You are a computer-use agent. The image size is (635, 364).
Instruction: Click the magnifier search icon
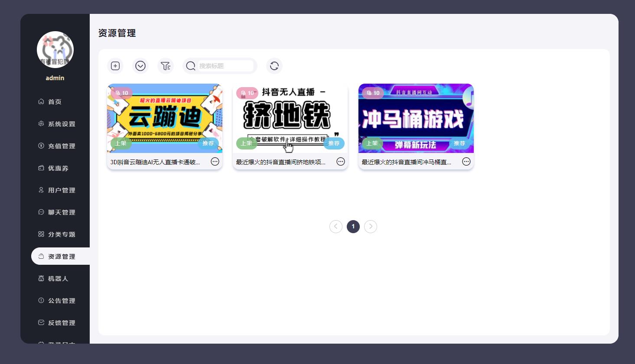tap(191, 66)
